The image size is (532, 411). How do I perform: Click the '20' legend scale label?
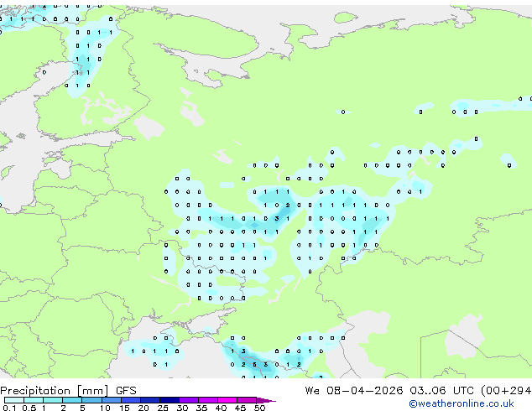[x=143, y=408]
